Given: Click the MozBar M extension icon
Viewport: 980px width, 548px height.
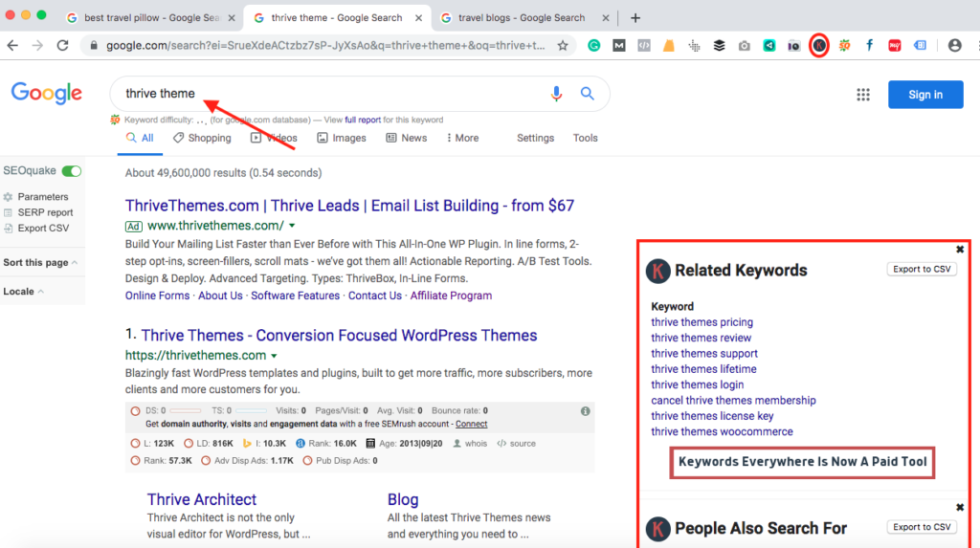Looking at the screenshot, I should 619,45.
